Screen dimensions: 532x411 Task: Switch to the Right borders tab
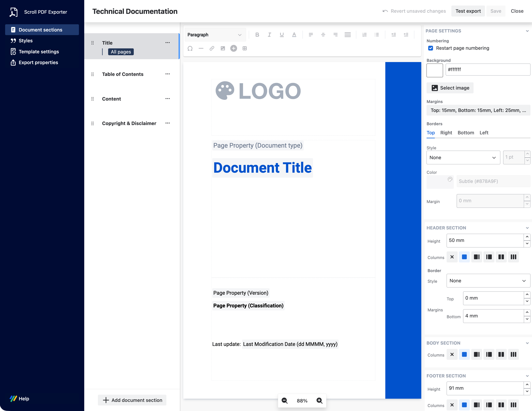(446, 132)
